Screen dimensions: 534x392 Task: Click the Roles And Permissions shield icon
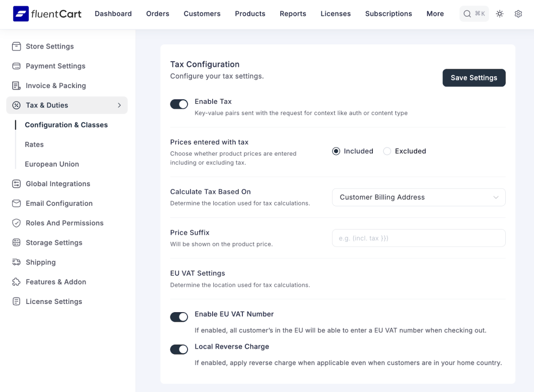tap(16, 223)
